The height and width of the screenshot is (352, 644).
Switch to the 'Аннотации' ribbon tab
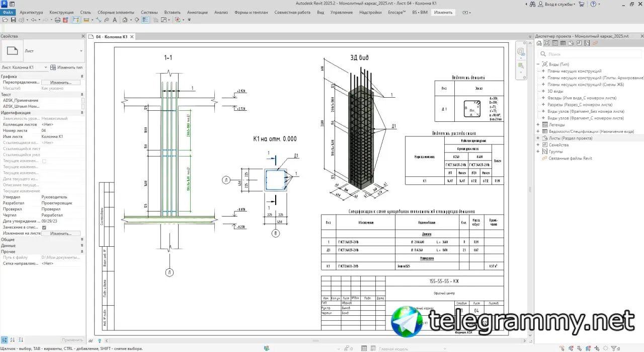(x=196, y=12)
